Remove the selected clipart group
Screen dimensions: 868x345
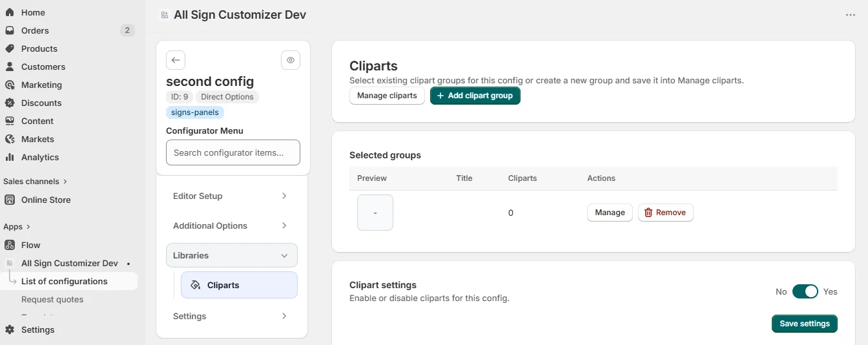coord(666,213)
